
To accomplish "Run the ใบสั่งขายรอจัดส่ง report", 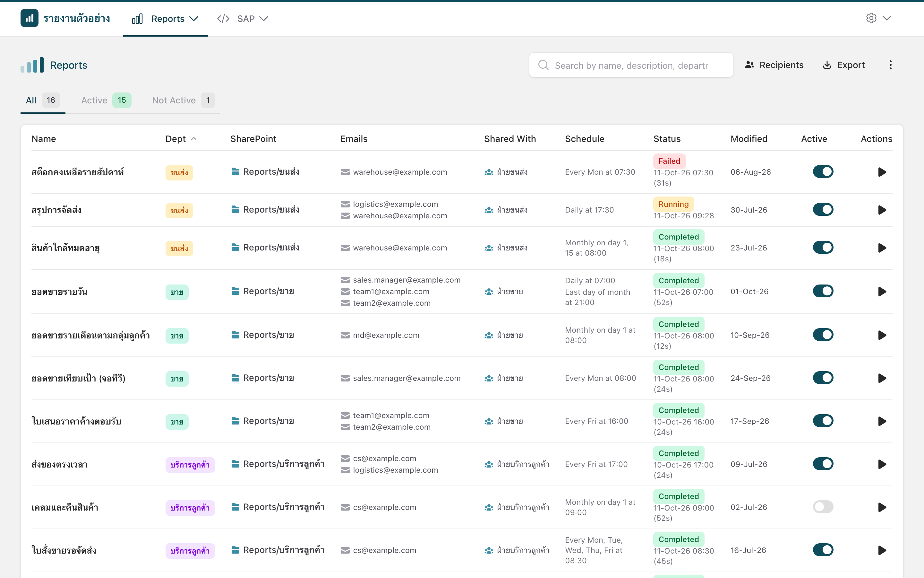I will pos(882,550).
